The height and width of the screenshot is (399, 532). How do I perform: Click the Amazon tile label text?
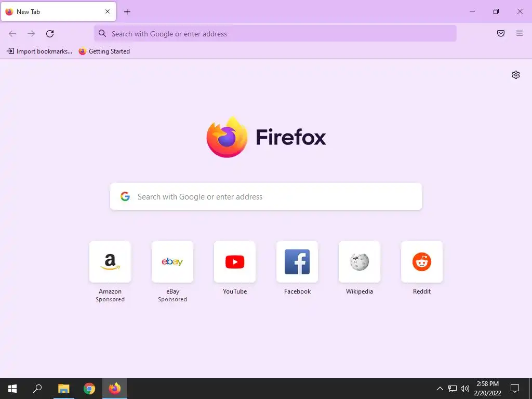click(x=110, y=291)
